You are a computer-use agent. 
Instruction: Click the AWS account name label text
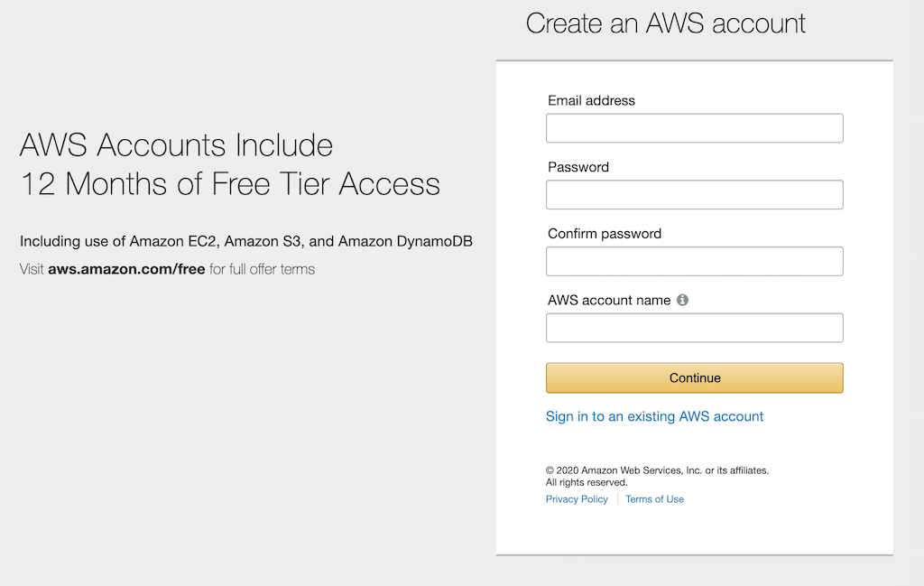point(608,300)
